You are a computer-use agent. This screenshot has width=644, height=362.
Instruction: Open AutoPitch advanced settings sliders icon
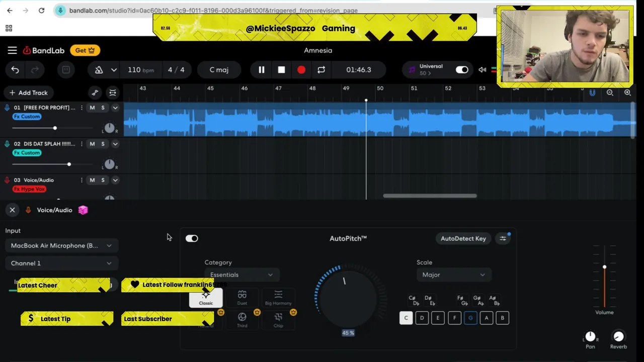[503, 238]
